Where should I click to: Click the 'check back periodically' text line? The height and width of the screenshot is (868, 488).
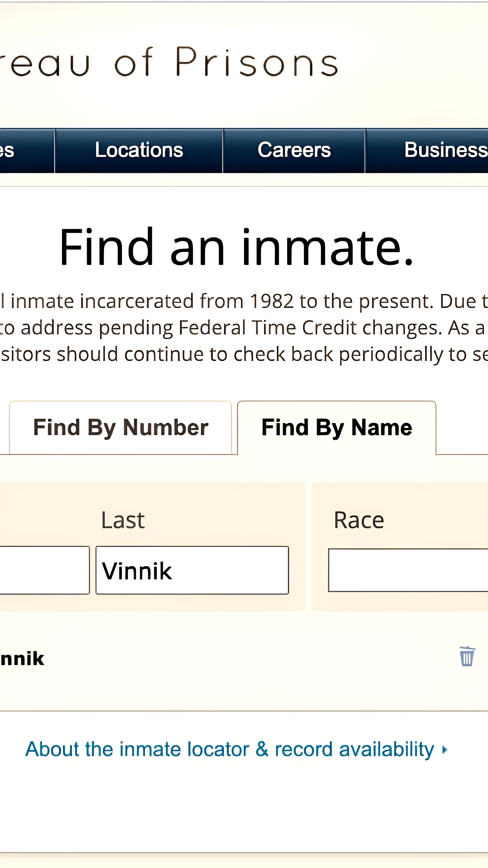pyautogui.click(x=244, y=355)
